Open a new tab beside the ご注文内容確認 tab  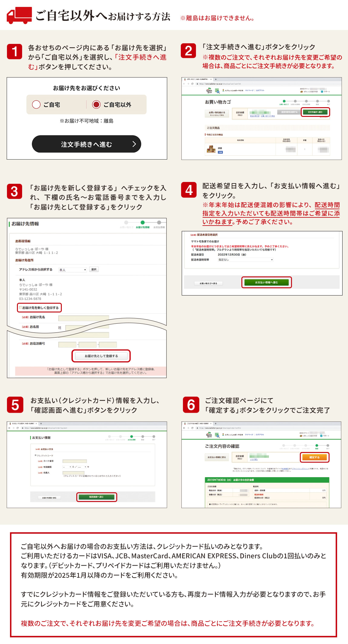[x=216, y=423]
